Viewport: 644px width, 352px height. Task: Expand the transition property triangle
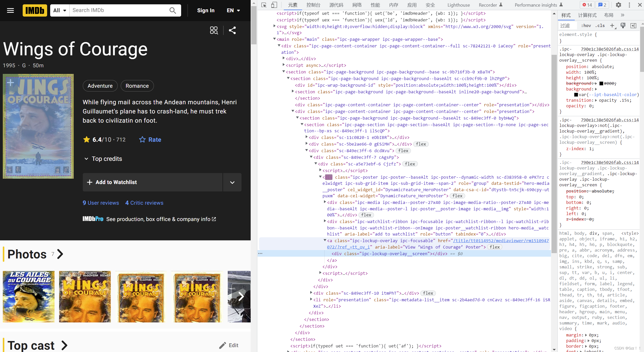tap(596, 100)
